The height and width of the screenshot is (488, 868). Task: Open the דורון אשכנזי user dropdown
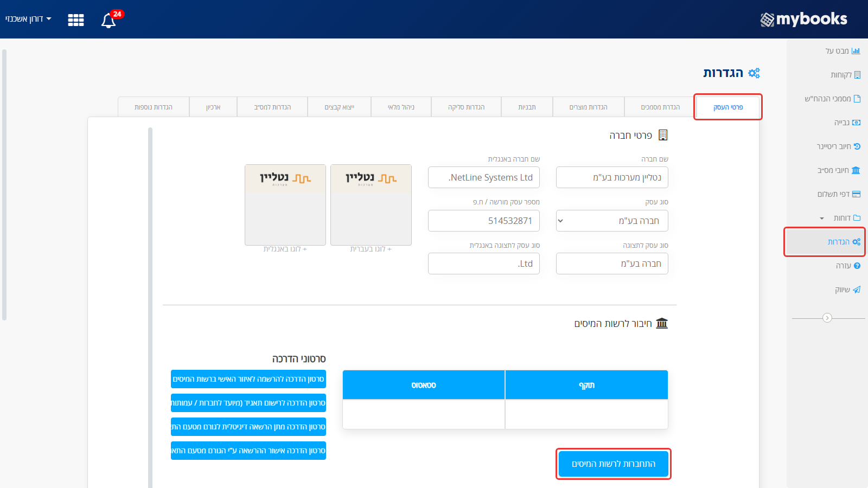point(28,19)
